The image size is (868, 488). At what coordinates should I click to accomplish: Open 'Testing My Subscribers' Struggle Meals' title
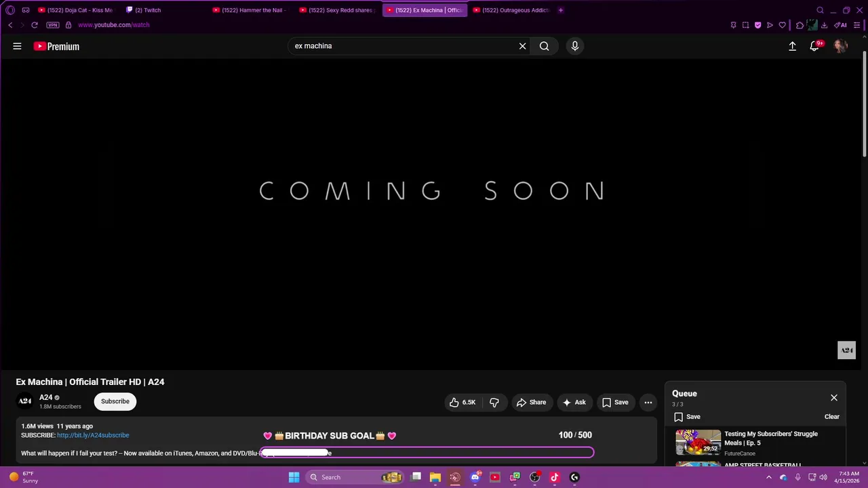coord(771,439)
